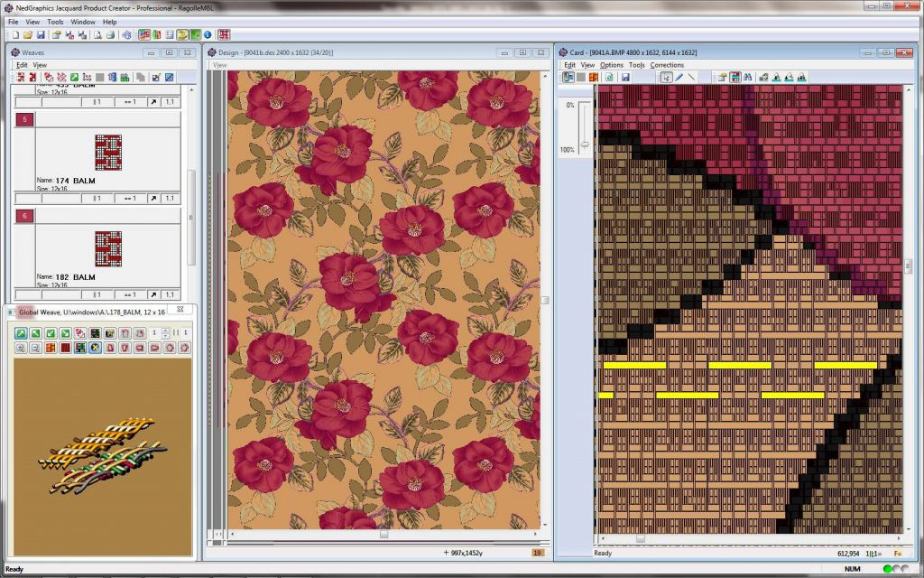Screen dimensions: 924x578
Task: Toggle the red-blue grid button in Card toolbar
Action: pyautogui.click(x=735, y=78)
